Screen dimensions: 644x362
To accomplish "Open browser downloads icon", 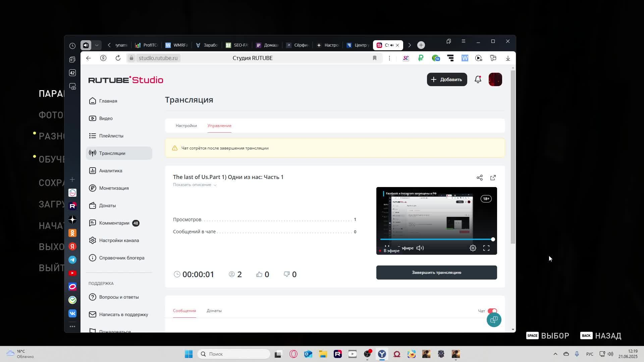I will click(x=508, y=58).
